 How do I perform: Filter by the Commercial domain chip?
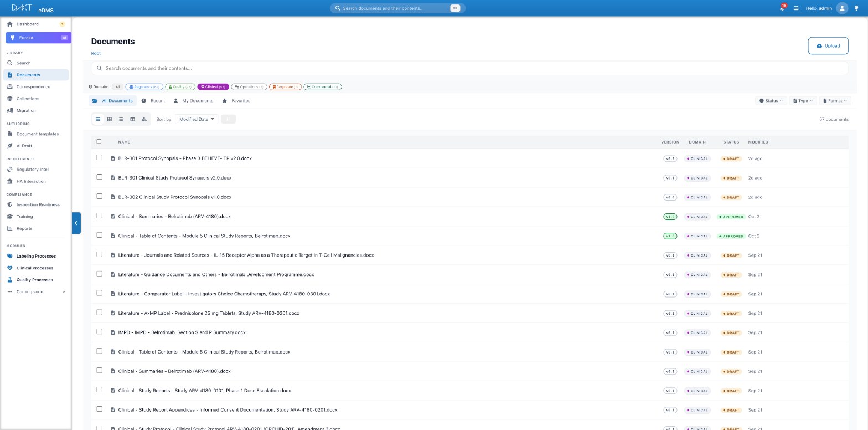(x=323, y=87)
